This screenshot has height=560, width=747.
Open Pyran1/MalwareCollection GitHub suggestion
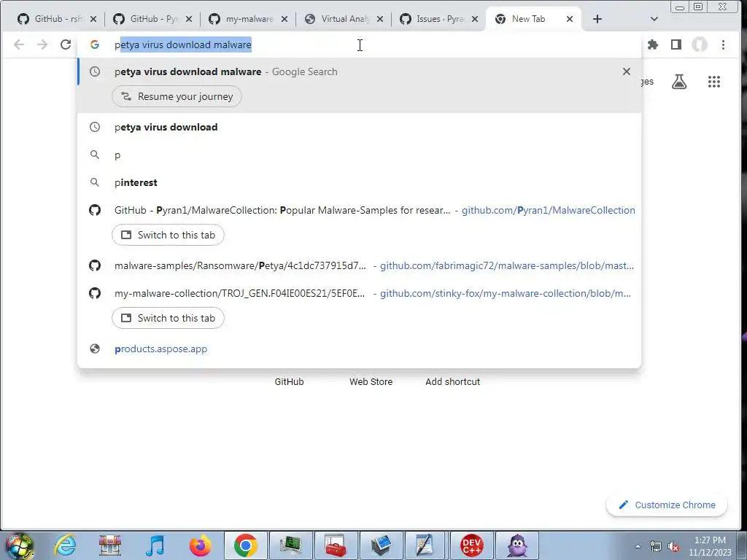tap(359, 210)
